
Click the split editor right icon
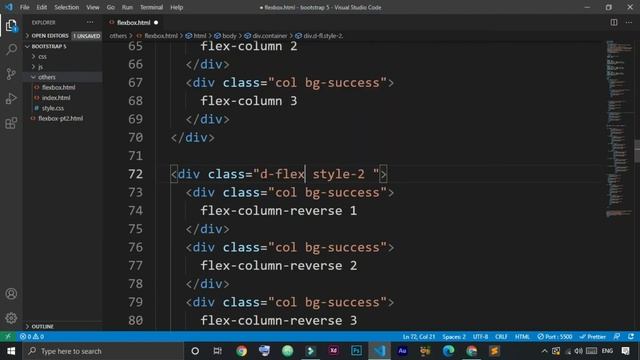coord(613,22)
